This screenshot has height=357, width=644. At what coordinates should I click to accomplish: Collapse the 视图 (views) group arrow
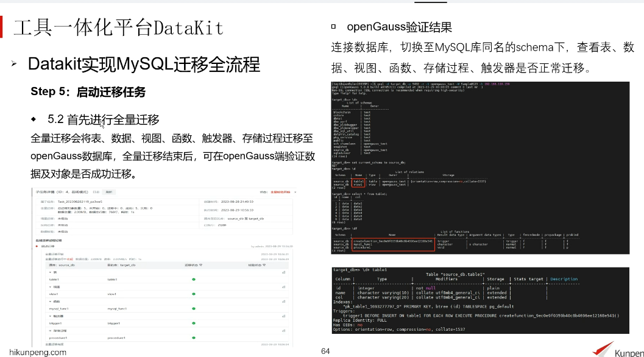point(51,287)
